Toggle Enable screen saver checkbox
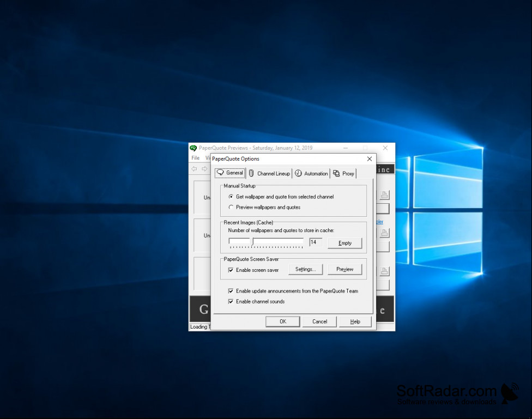 pyautogui.click(x=254, y=270)
